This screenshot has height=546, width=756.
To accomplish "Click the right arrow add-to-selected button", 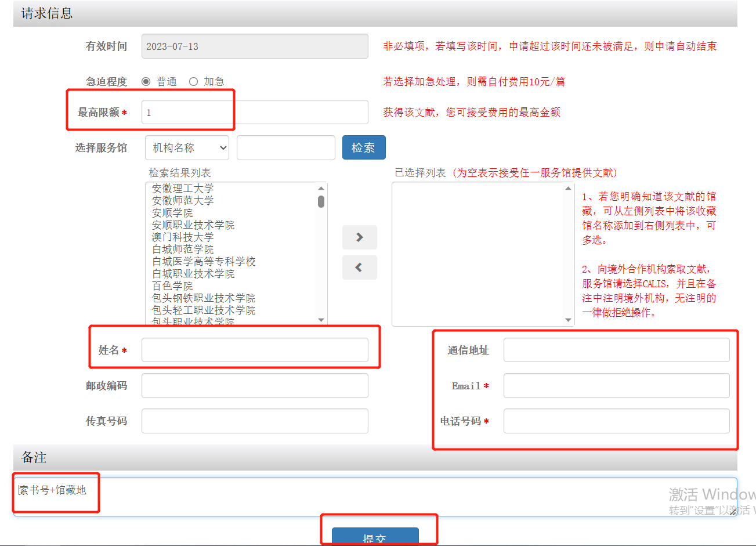I will (359, 237).
